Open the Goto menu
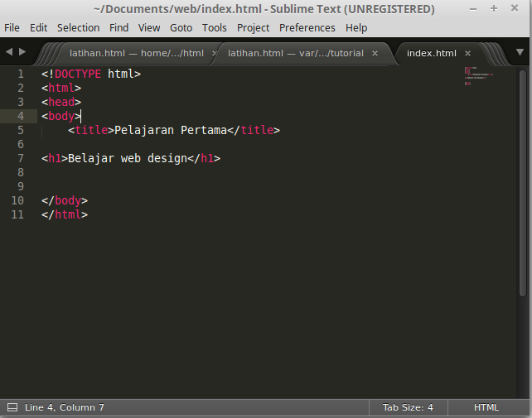The image size is (532, 418). tap(181, 28)
